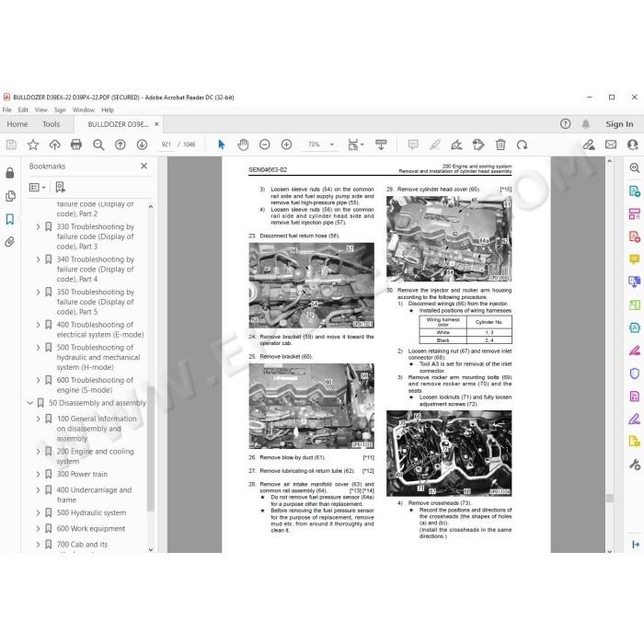Image resolution: width=644 pixels, height=644 pixels.
Task: Open the Sign menu
Action: click(x=60, y=110)
